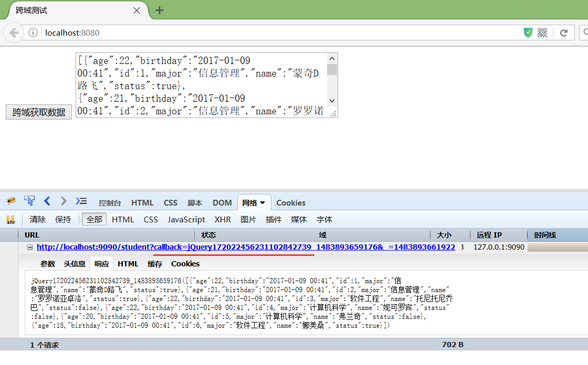
Task: Select the 全部 network filter
Action: (94, 220)
